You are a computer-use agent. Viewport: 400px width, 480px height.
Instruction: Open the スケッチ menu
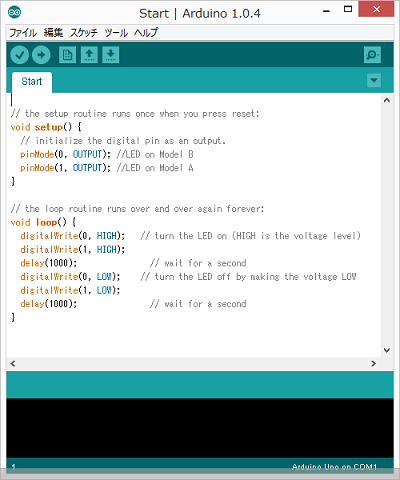[x=84, y=33]
